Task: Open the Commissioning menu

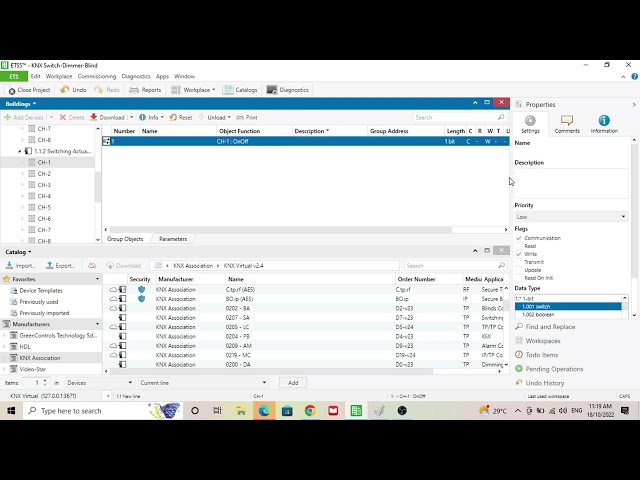Action: click(x=97, y=76)
